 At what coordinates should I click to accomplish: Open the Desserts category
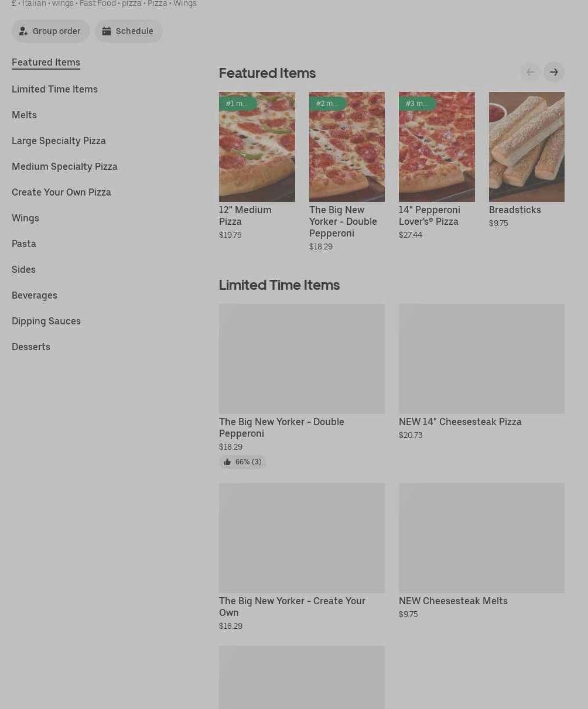[x=31, y=347]
